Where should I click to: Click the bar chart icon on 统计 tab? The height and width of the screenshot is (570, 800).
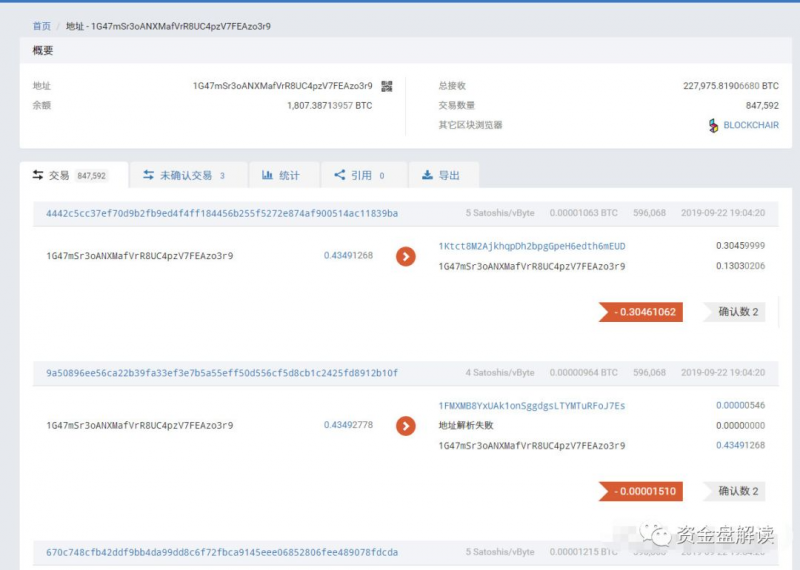tap(267, 175)
